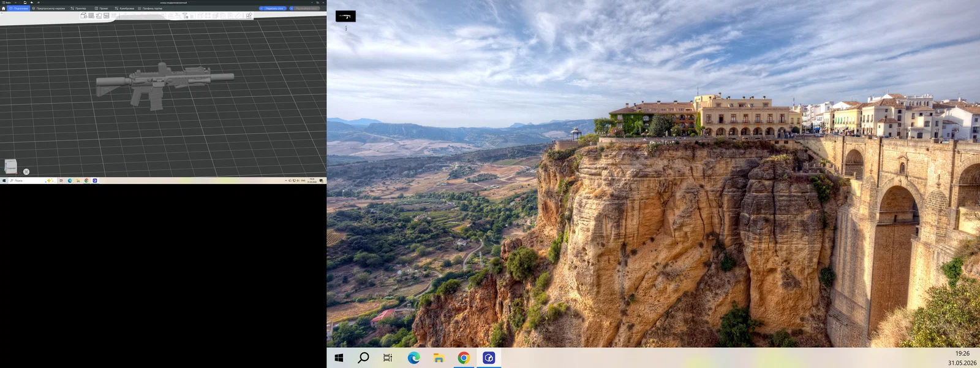Viewport: 980px width, 368px height.
Task: Switch to the Подготовка tab
Action: (18, 9)
